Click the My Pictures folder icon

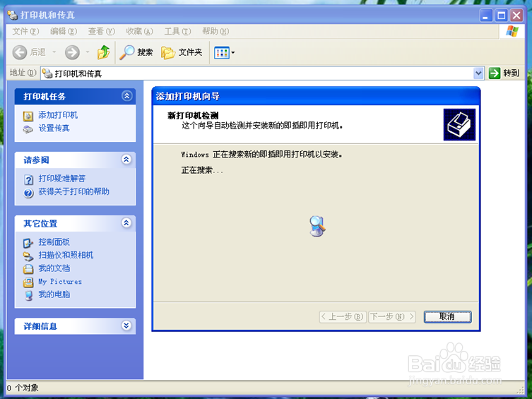pos(28,282)
